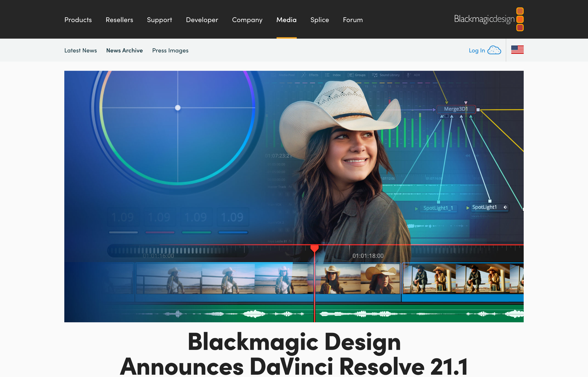Screen dimensions: 588x377
Task: Change region via the US flag icon
Action: click(517, 50)
